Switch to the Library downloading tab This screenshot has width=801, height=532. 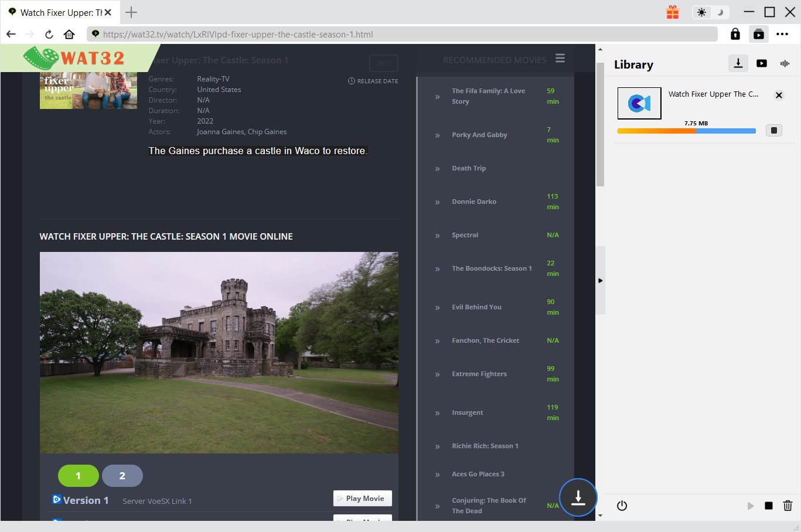point(738,63)
